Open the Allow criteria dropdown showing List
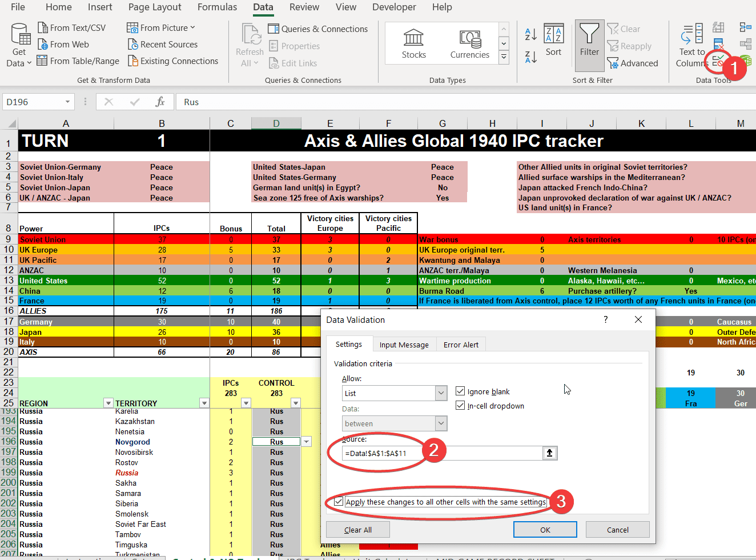 pyautogui.click(x=440, y=393)
